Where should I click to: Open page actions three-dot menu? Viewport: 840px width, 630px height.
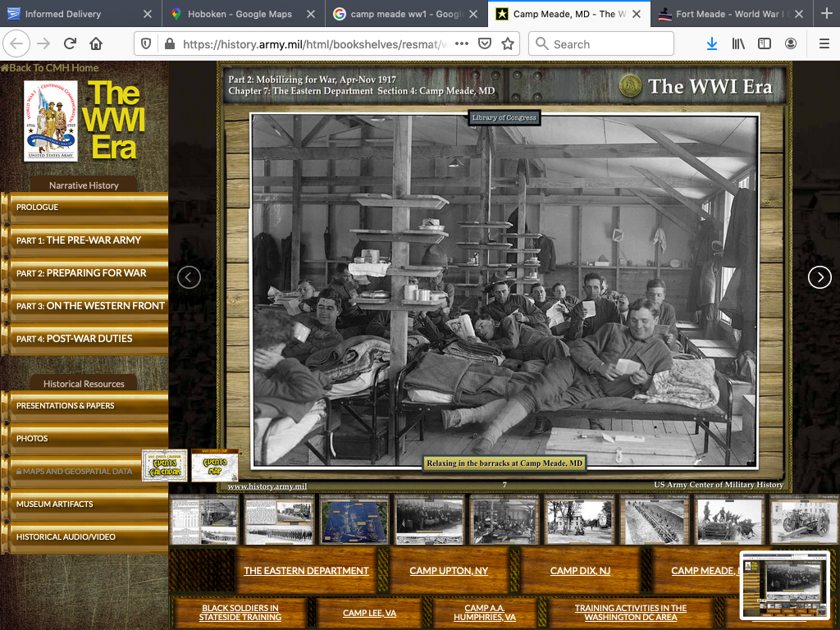click(461, 43)
